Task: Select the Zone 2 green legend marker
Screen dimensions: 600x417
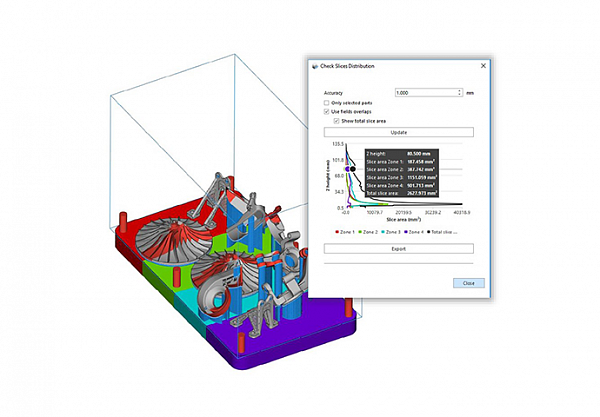Action: (x=361, y=231)
